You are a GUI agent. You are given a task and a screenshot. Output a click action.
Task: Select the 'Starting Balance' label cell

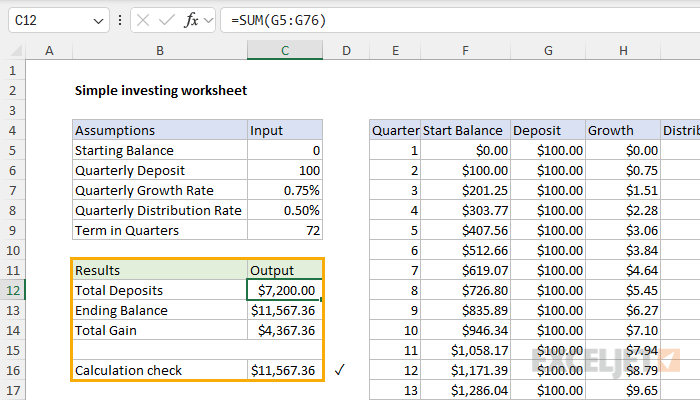(160, 150)
